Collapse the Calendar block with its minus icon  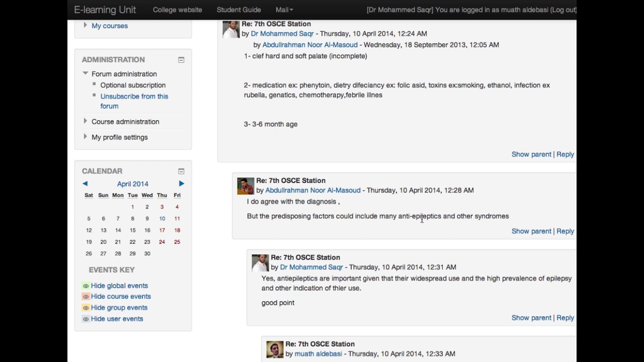[x=181, y=171]
